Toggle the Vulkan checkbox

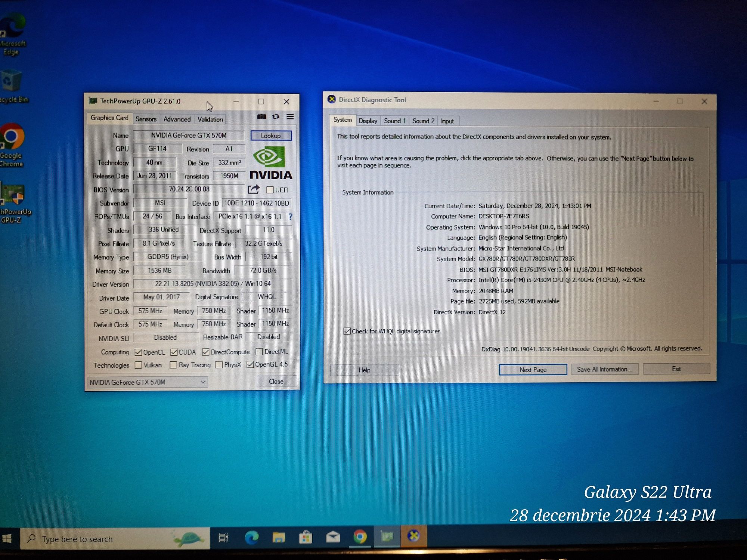point(138,365)
